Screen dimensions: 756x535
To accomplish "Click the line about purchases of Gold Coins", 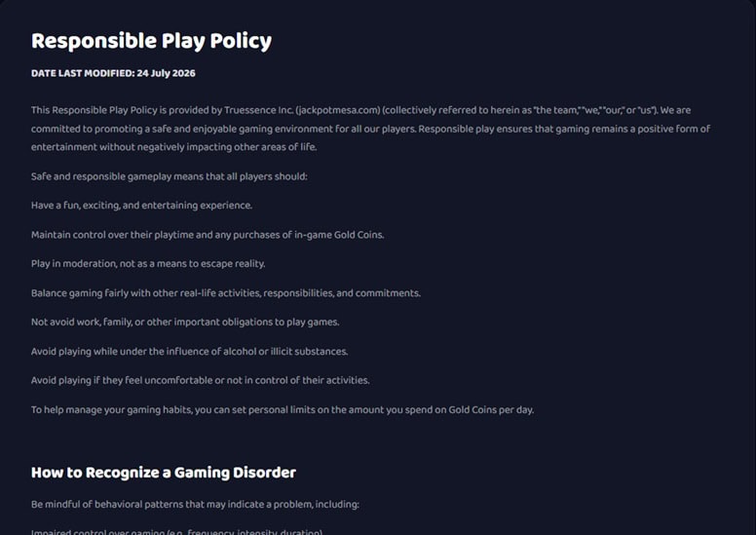I will point(208,235).
